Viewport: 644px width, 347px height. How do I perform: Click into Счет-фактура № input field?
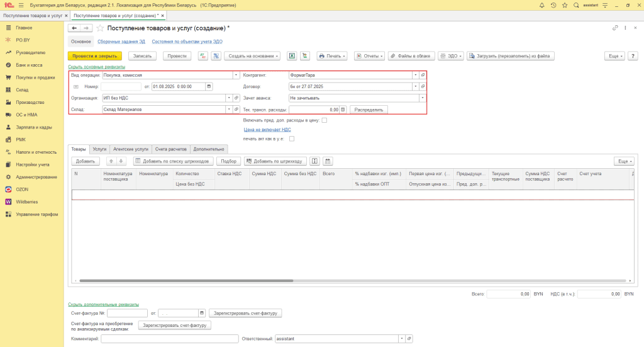click(127, 313)
